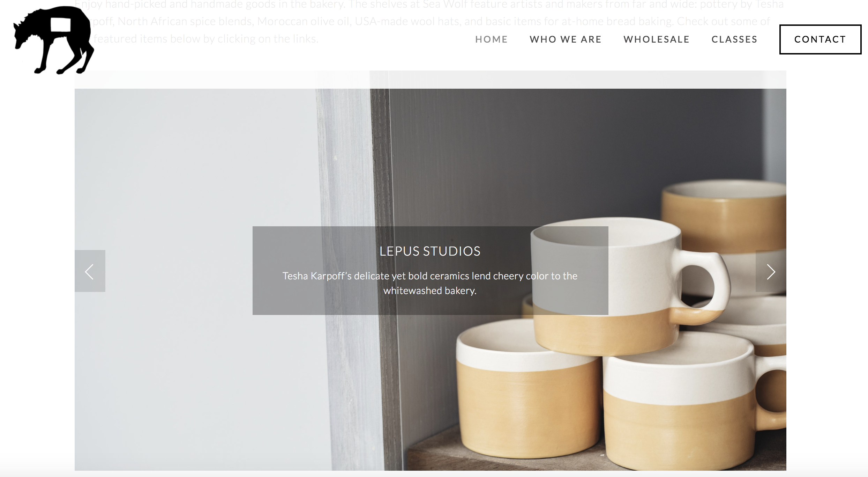Screen dimensions: 868x477
Task: View the slide color overlay swatch
Action: (x=430, y=270)
